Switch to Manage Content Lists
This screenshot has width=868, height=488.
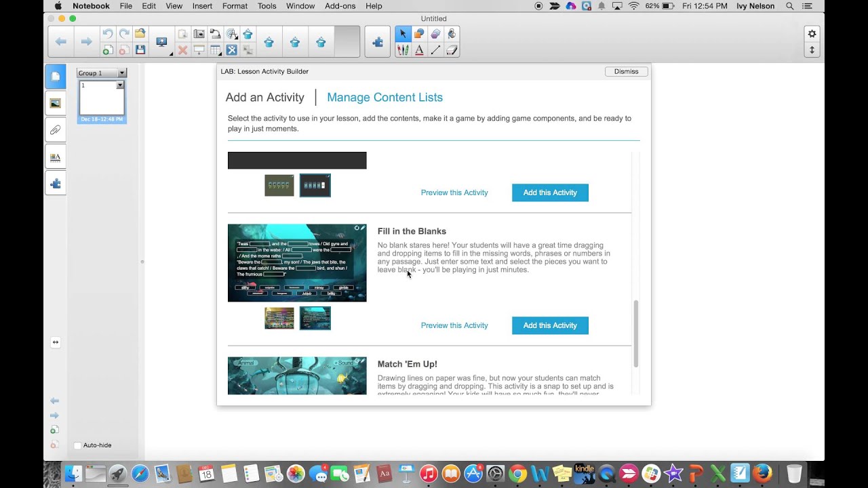point(384,98)
